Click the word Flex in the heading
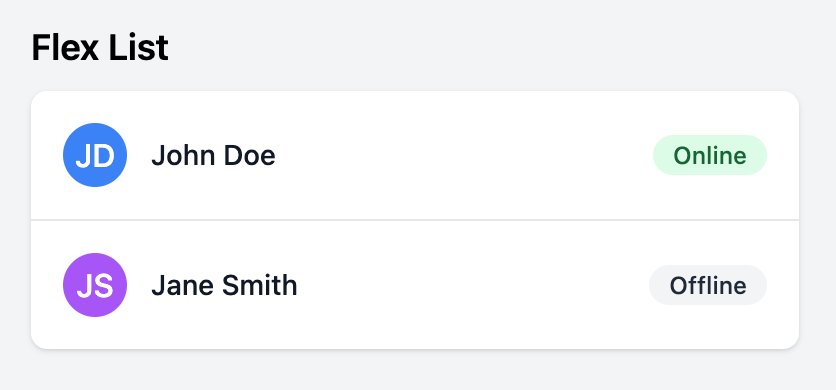This screenshot has height=390, width=836. [x=66, y=48]
